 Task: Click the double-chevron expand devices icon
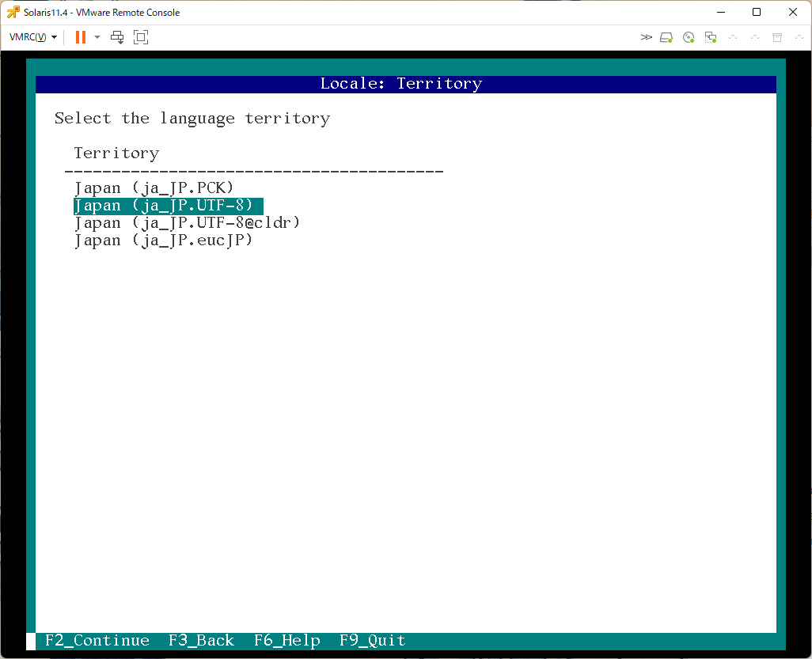pos(647,37)
